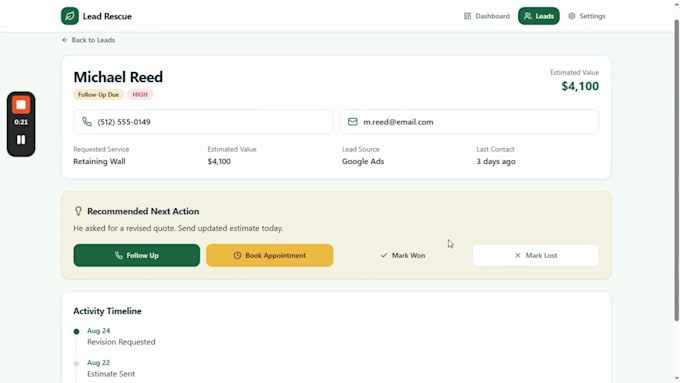This screenshot has width=680, height=383.
Task: Click the checkmark icon on Mark Won
Action: click(x=384, y=255)
